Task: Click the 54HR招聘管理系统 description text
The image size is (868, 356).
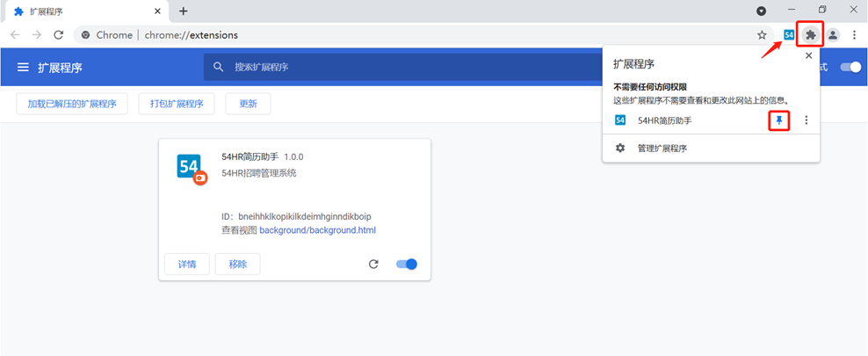Action: pos(259,173)
